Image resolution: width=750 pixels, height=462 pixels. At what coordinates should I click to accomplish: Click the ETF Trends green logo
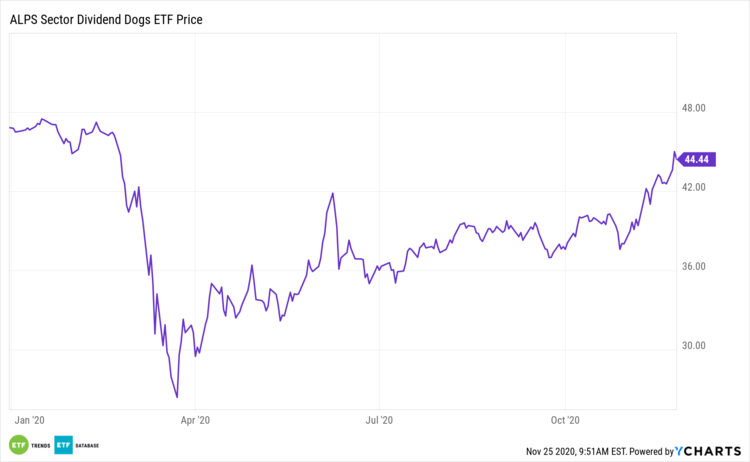click(x=17, y=445)
